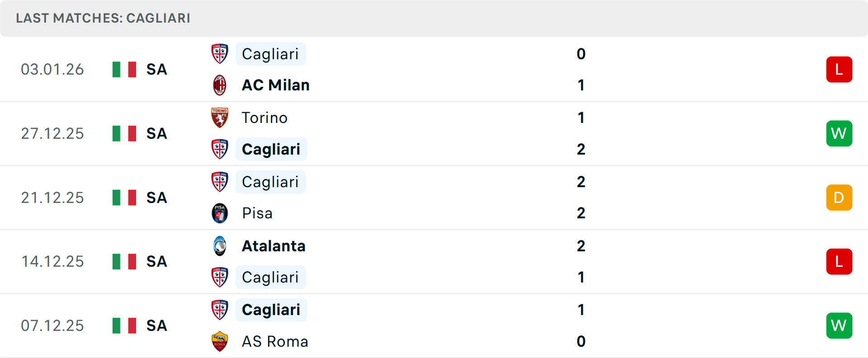The width and height of the screenshot is (868, 358).
Task: Click the Pisa club crest
Action: click(220, 213)
